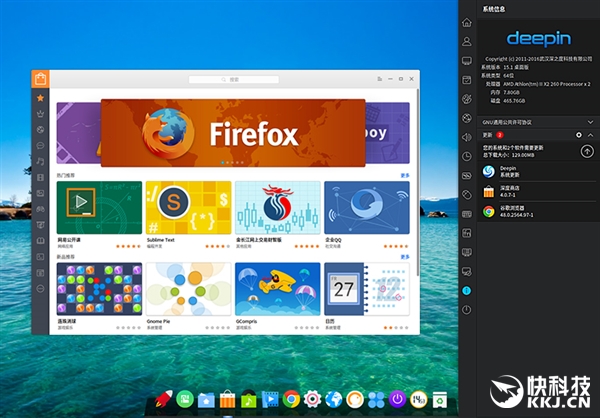Image resolution: width=600 pixels, height=418 pixels.
Task: Open the store bag in the dock
Action: pyautogui.click(x=228, y=399)
